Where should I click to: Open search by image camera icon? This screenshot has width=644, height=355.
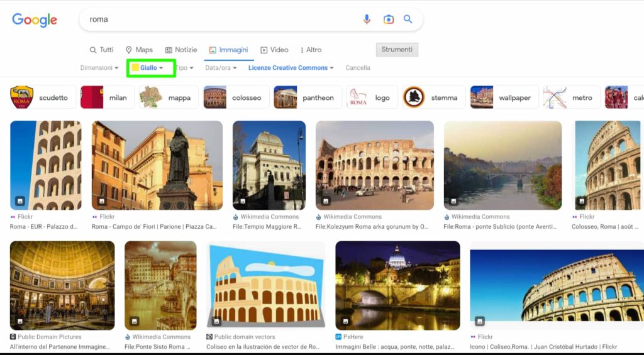388,19
